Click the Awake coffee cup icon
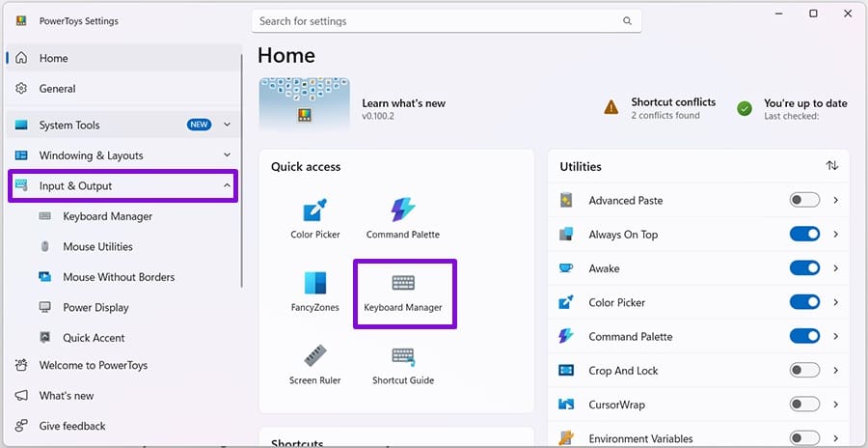The height and width of the screenshot is (448, 868). point(566,268)
